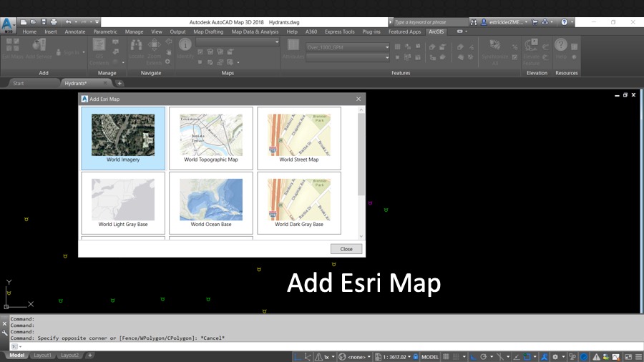Click the search binoculars icon in title bar
The width and height of the screenshot is (644, 362).
(474, 22)
